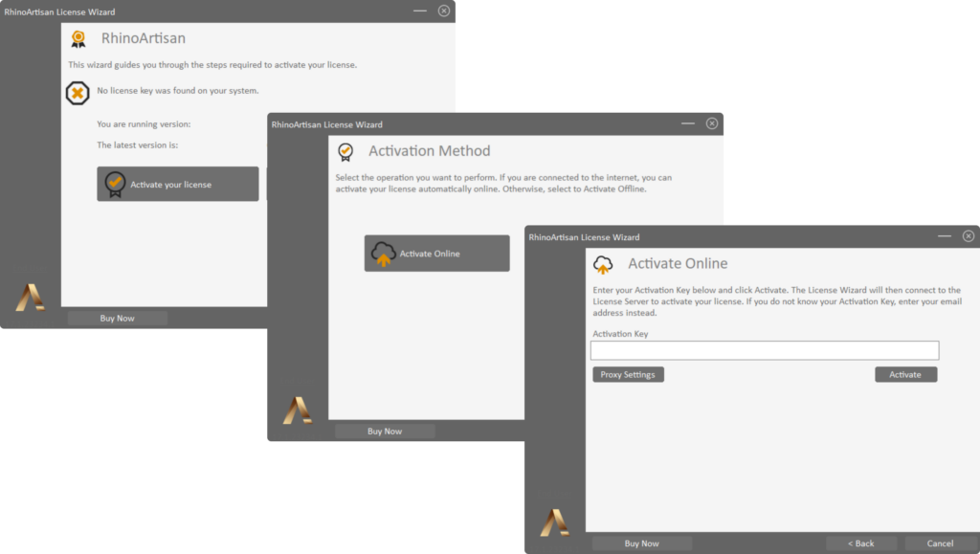Click the checkmark badge icon beside Activation Method
The height and width of the screenshot is (554, 980).
345,152
